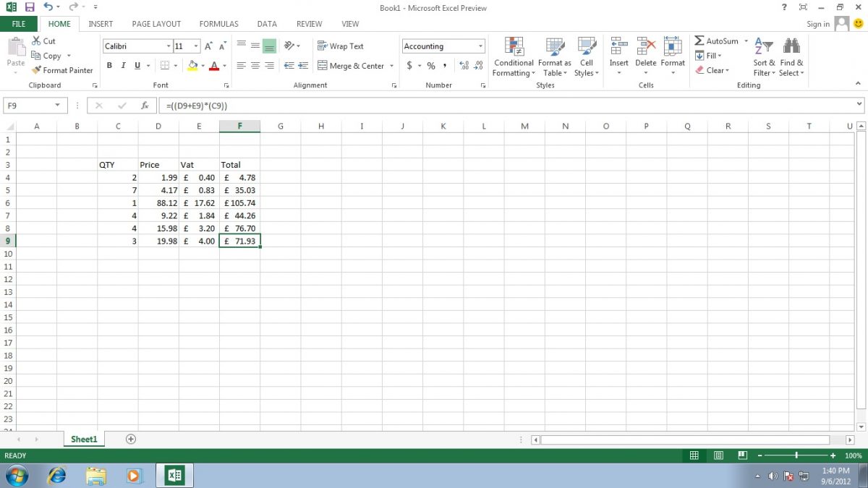The image size is (868, 488).
Task: Expand the Fill Color dropdown arrow
Action: pos(203,65)
